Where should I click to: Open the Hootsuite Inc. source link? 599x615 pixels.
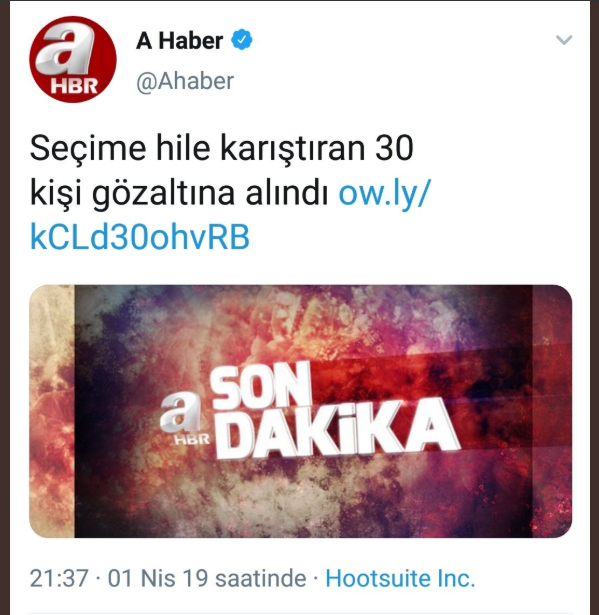click(400, 578)
